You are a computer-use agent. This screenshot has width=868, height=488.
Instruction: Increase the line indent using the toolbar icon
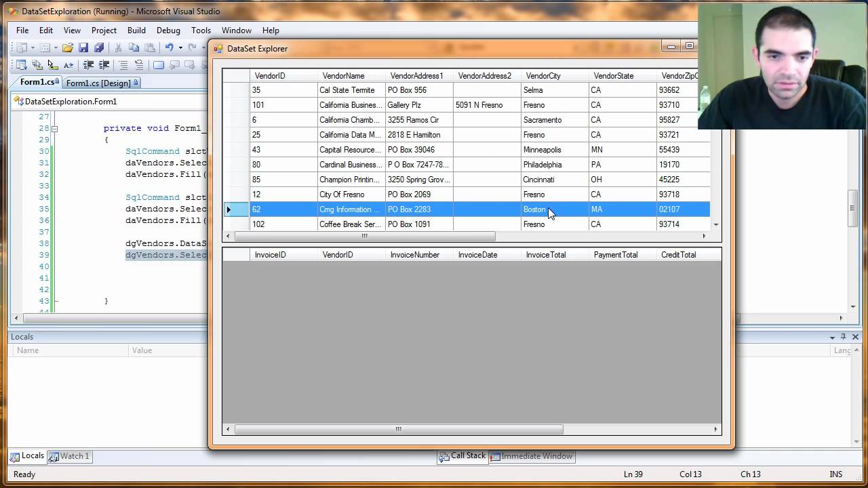(x=104, y=65)
